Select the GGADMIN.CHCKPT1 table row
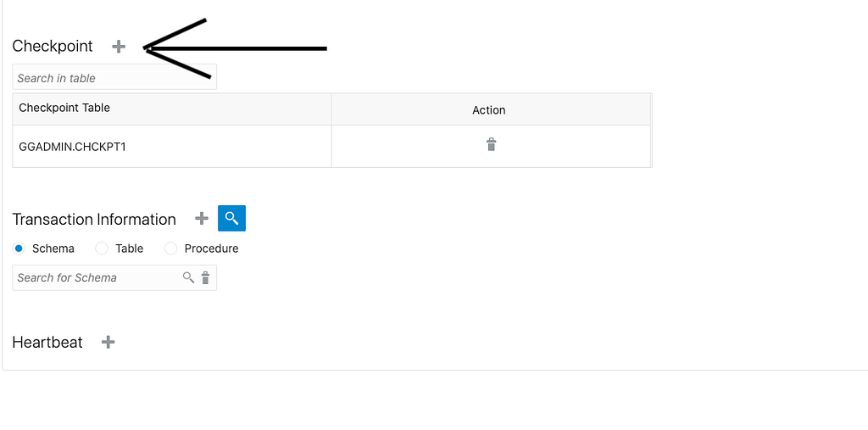Screen dimensions: 868x430 click(332, 146)
